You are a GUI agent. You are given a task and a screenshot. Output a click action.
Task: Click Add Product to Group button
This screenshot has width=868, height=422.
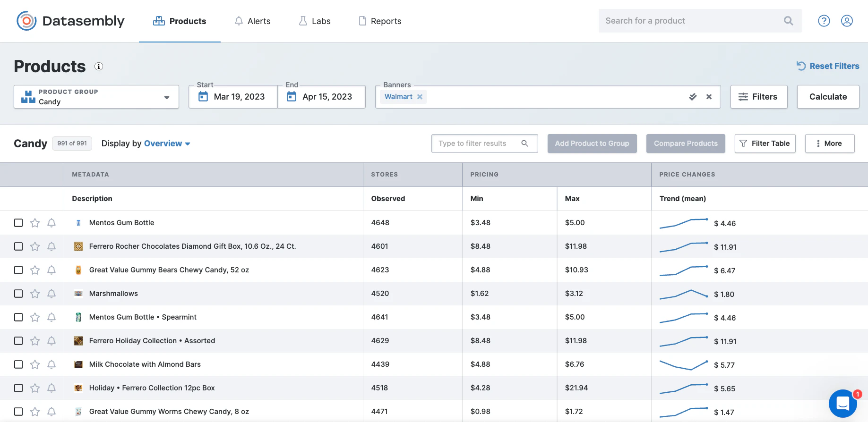click(592, 143)
